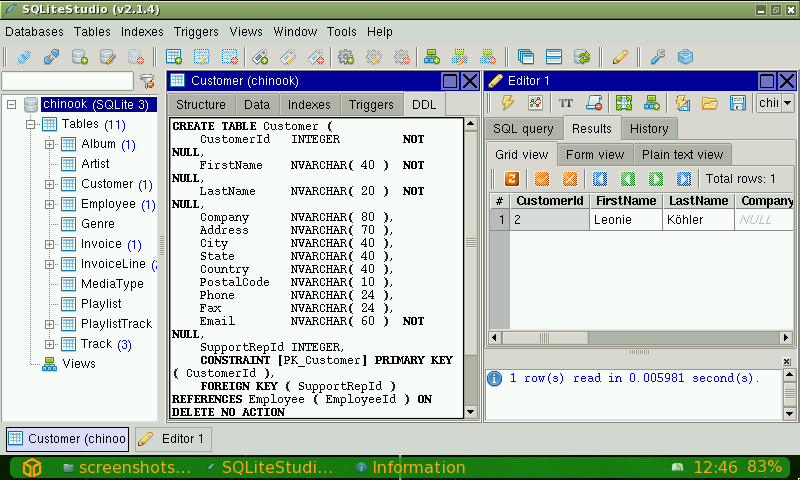Image resolution: width=800 pixels, height=480 pixels.
Task: Click the Drop index tag icon
Action: (x=316, y=57)
